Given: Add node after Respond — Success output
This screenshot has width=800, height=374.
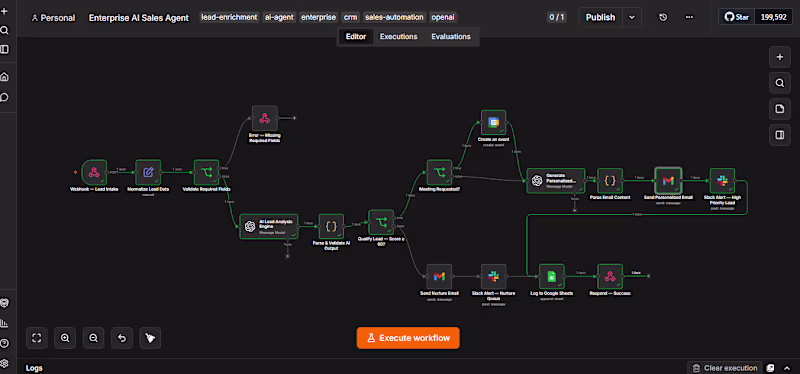Looking at the screenshot, I should (x=648, y=276).
